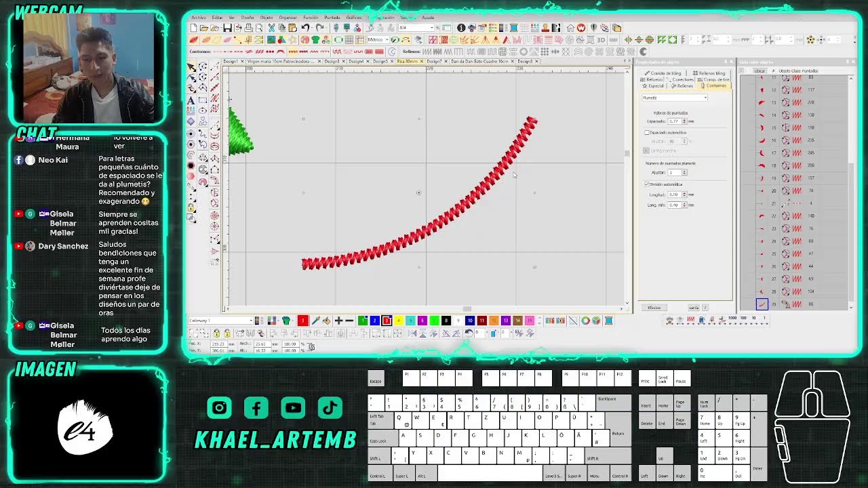
Task: Select the arrow Select Object tool
Action: 192,67
